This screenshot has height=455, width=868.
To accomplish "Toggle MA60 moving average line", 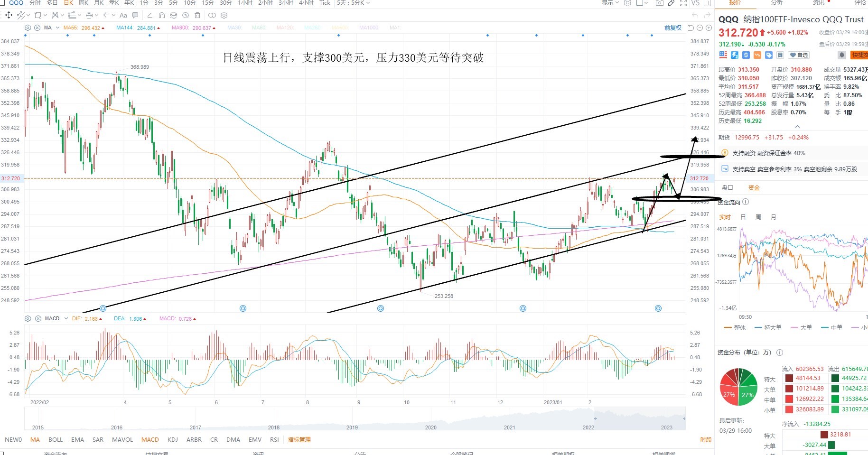I will 259,28.
